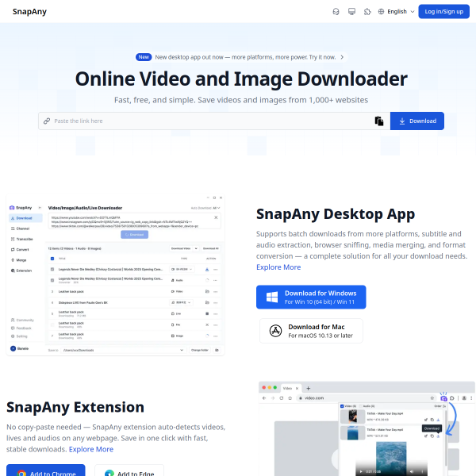
Task: Click the globe language icon
Action: [x=381, y=12]
